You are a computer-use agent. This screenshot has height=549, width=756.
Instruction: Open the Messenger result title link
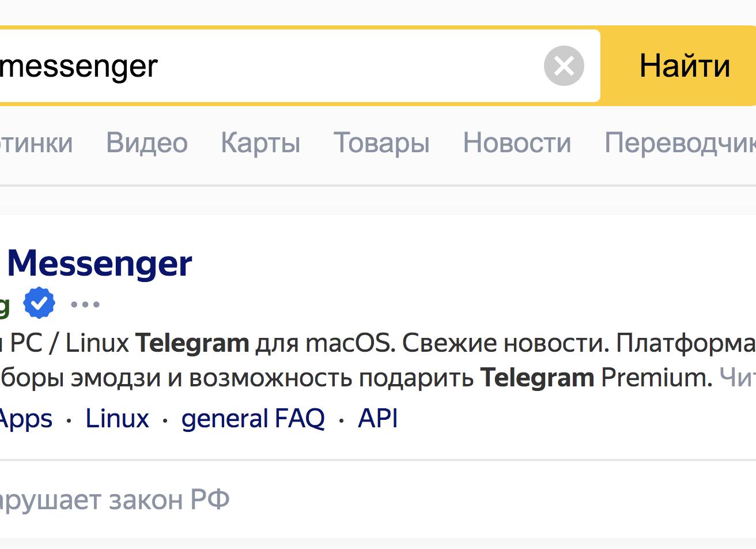click(99, 264)
